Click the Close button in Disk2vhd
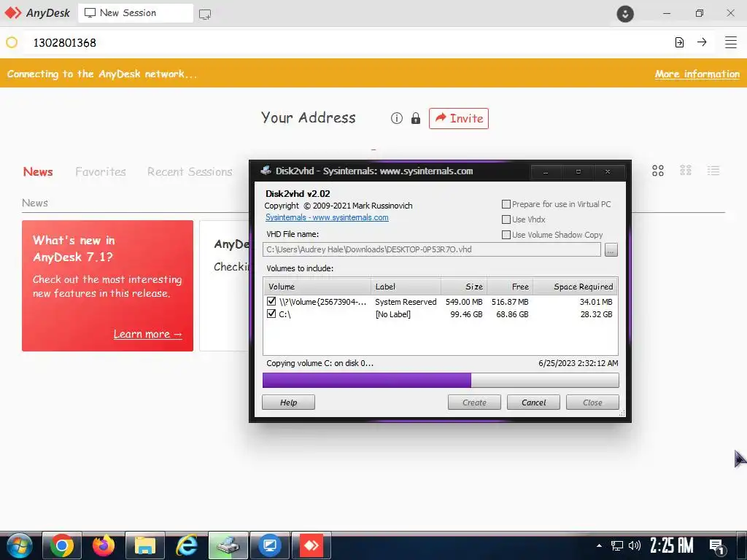Screen dimensions: 747x560 coord(592,402)
